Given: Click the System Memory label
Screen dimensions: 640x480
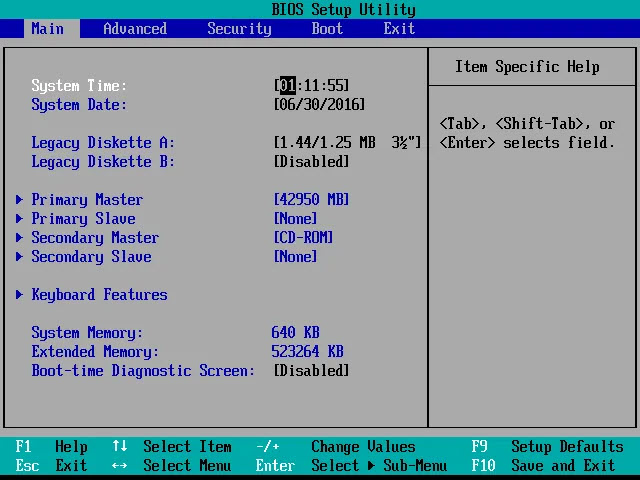Looking at the screenshot, I should 87,332.
